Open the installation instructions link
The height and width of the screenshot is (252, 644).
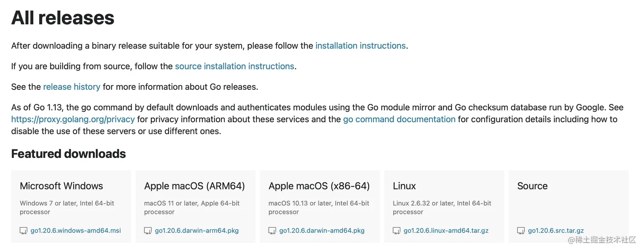click(x=360, y=46)
